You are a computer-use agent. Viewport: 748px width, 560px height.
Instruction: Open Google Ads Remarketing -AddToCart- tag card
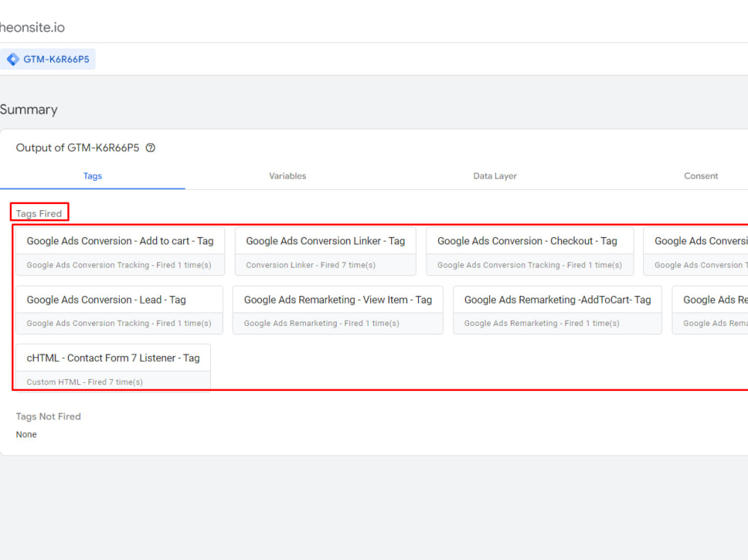coord(557,310)
